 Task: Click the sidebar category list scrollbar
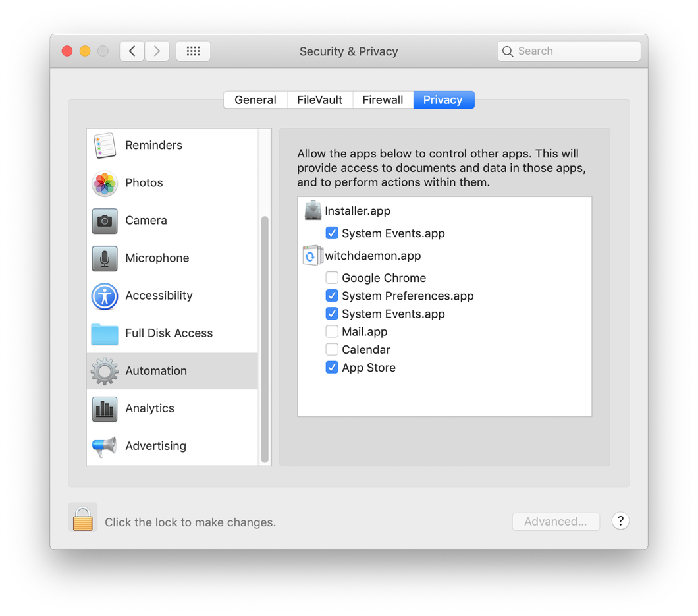click(265, 339)
